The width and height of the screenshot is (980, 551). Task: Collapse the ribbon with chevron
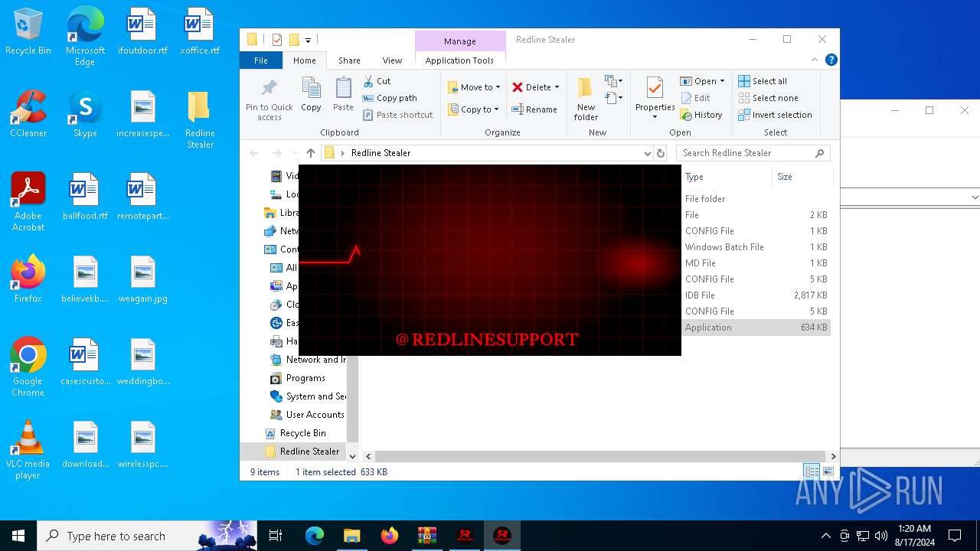pyautogui.click(x=815, y=60)
